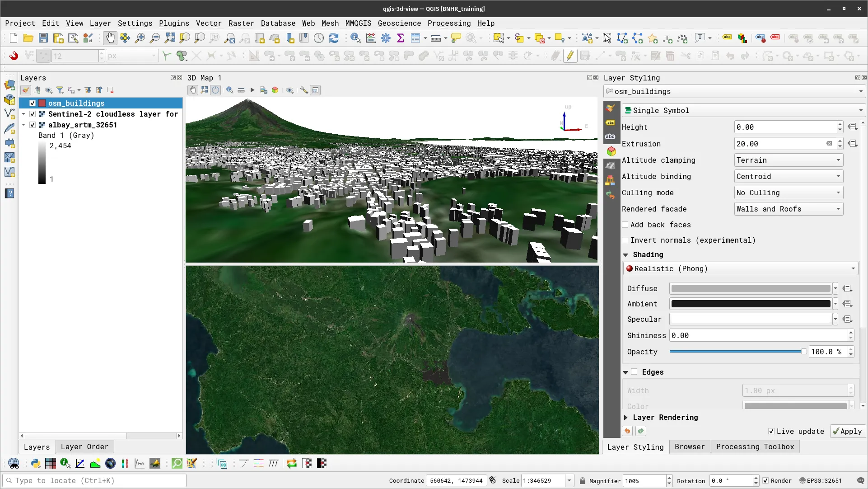This screenshot has width=868, height=489.
Task: Disable Live update in Layer Styling
Action: point(772,431)
